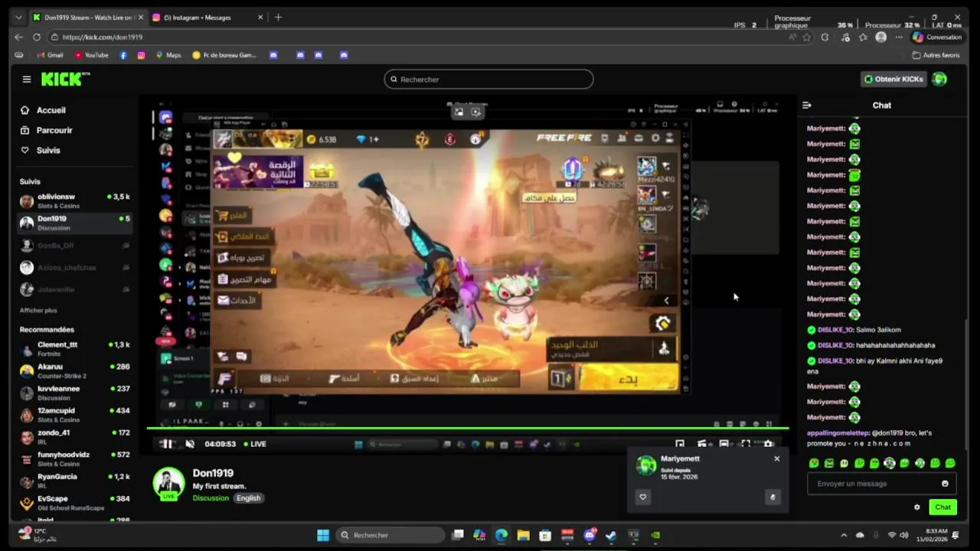Open Copilot Conversation button
This screenshot has width=980, height=551.
tap(937, 37)
